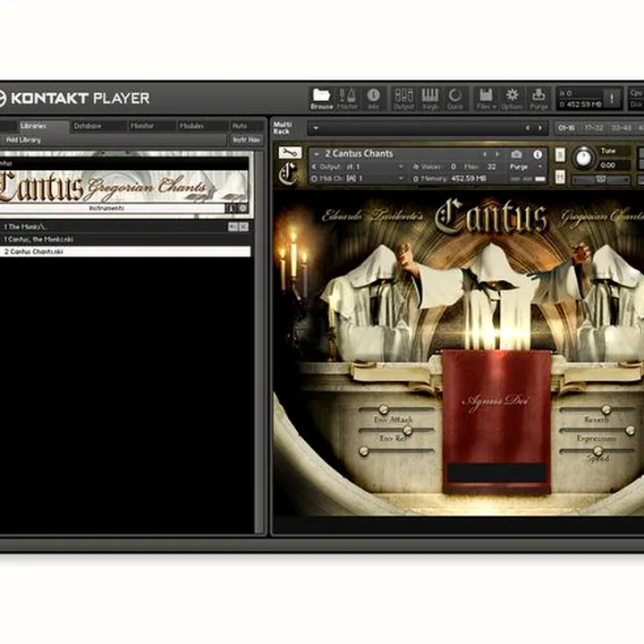
Task: Open the library settings gear beside Instruments
Action: click(242, 208)
